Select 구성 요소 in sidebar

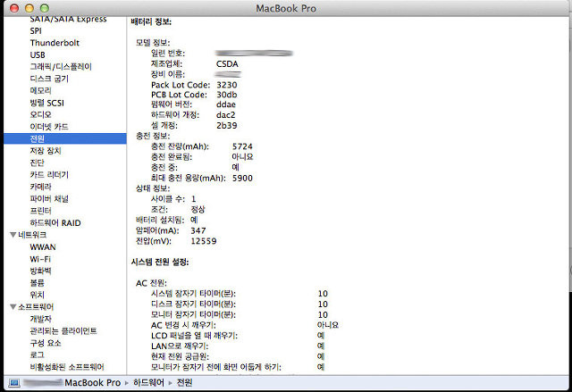click(46, 343)
